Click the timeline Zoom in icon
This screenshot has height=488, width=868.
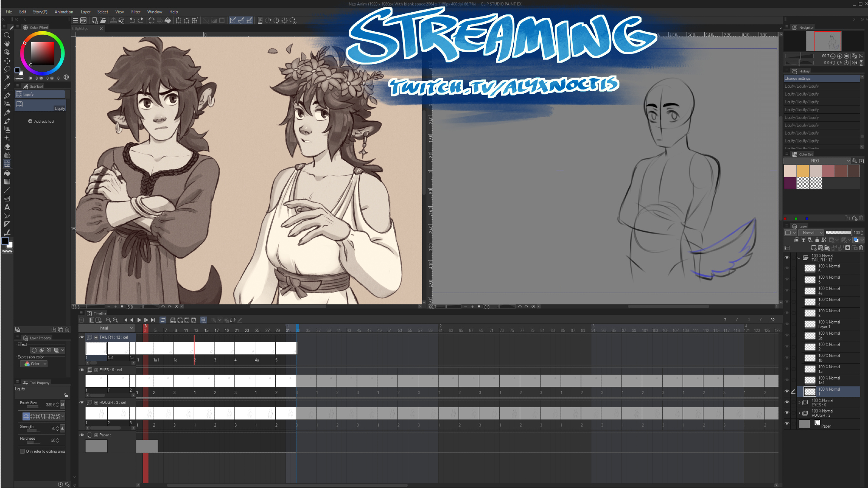(116, 320)
